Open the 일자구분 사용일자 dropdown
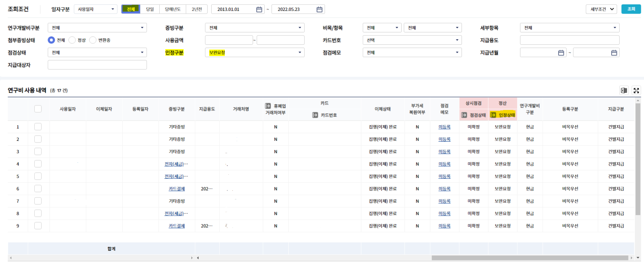 pos(96,9)
